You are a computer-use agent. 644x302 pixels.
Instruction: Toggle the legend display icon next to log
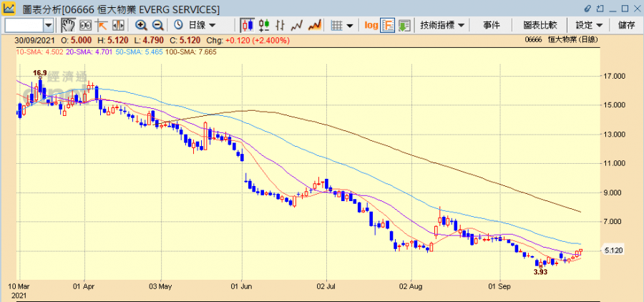(388, 25)
